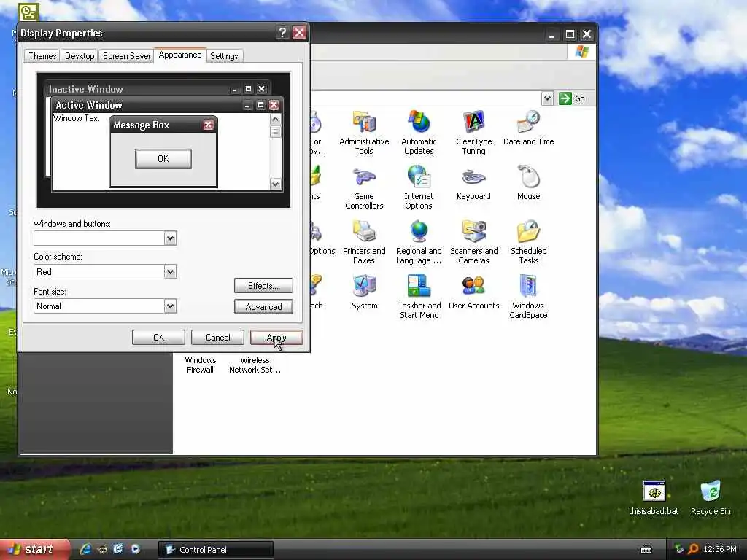Launch Internet Explorer from quick launch
The image size is (747, 560).
click(86, 549)
